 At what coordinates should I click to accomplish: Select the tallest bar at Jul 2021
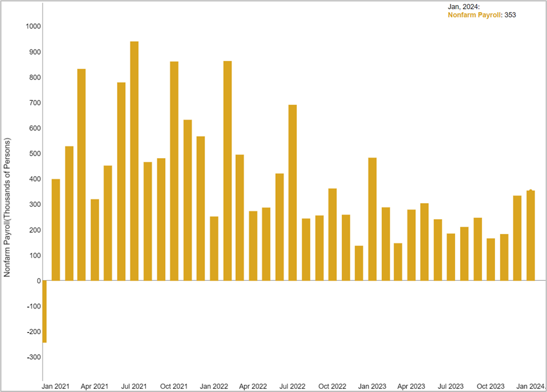(x=134, y=161)
